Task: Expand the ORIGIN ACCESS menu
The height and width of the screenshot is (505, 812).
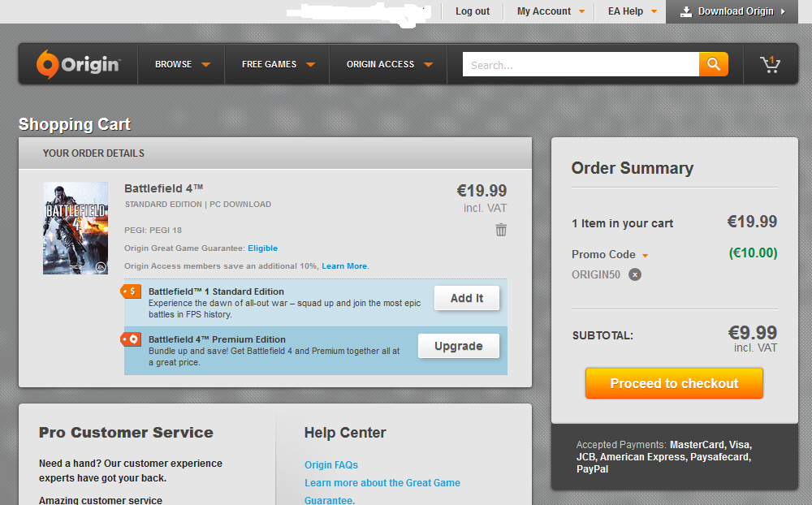Action: pos(390,64)
